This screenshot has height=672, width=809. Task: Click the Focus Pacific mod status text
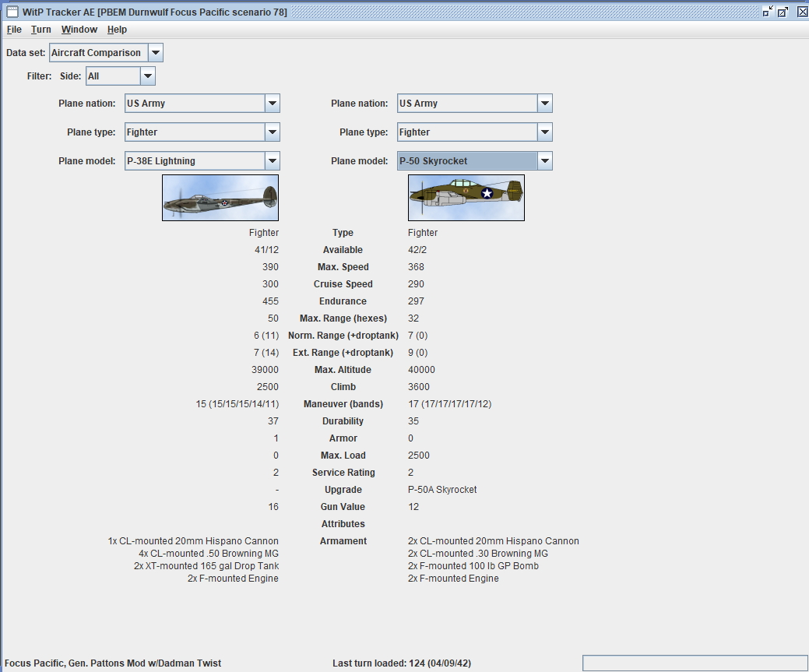112,663
